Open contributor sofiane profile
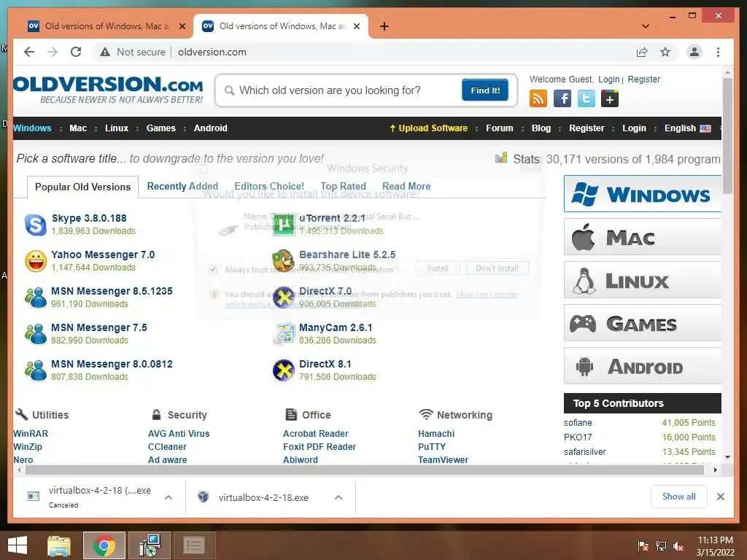 coord(578,423)
